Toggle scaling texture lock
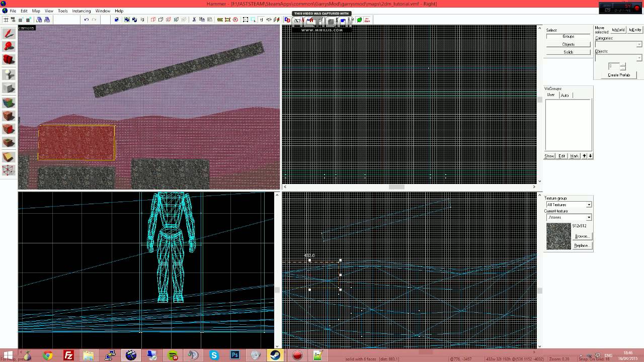The width and height of the screenshot is (644, 362). 269,20
